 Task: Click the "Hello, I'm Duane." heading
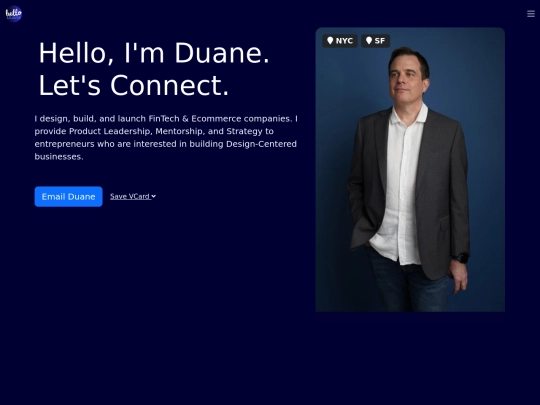pyautogui.click(x=154, y=53)
